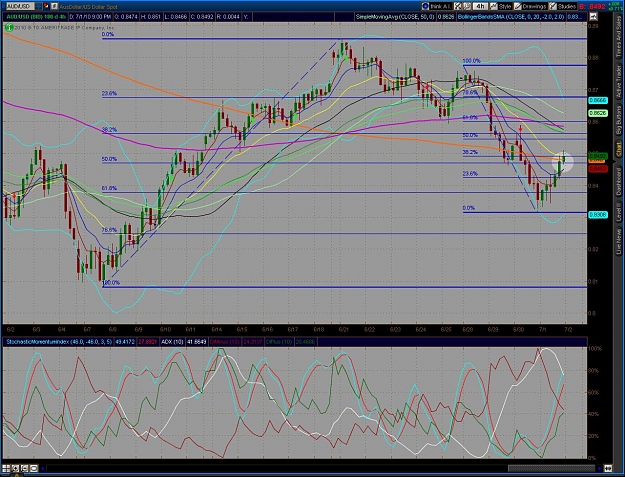625x477 pixels.
Task: Click the green info icon on the chart
Action: 9,27
